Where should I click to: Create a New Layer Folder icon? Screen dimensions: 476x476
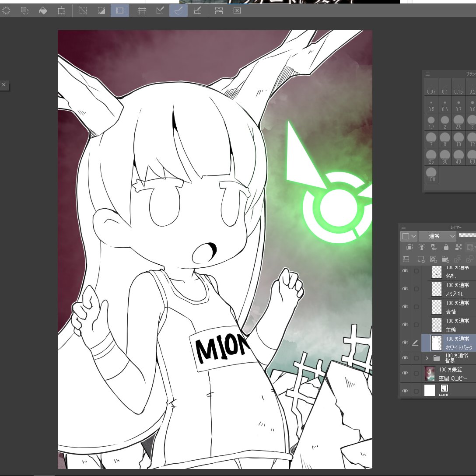click(445, 259)
